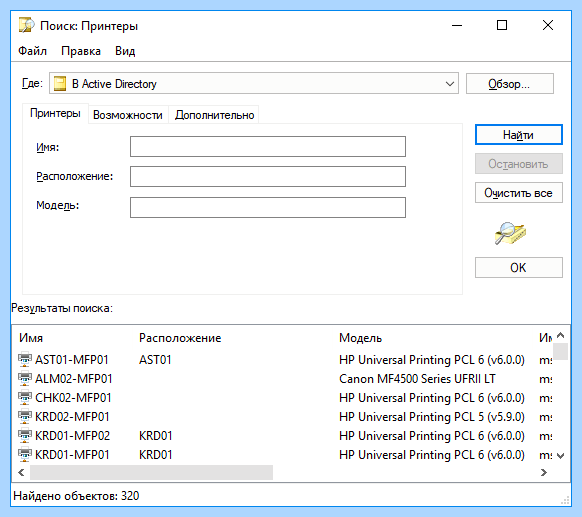Switch to the Возможности tab
Viewport: 582px width, 517px height.
128,115
